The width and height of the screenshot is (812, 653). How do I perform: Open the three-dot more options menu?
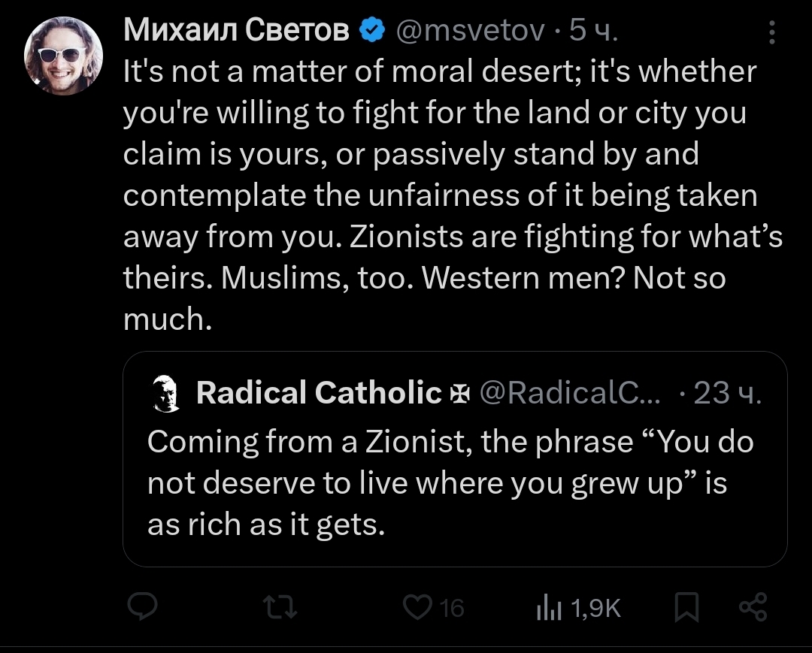(x=772, y=32)
